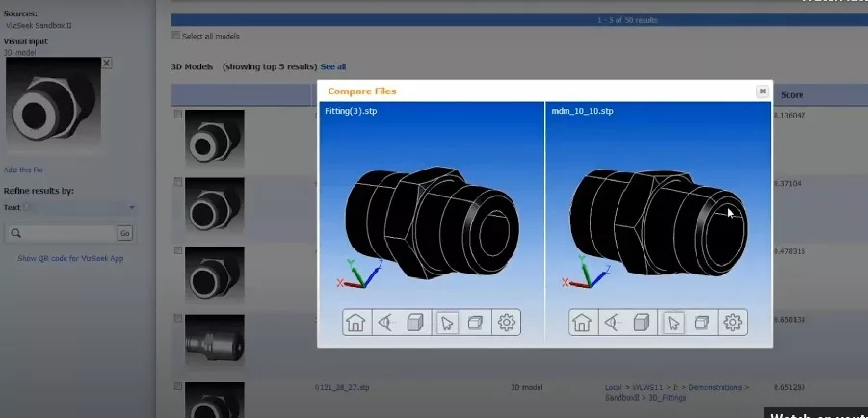
Task: Click the Demonstrations folder in the path
Action: (715, 387)
